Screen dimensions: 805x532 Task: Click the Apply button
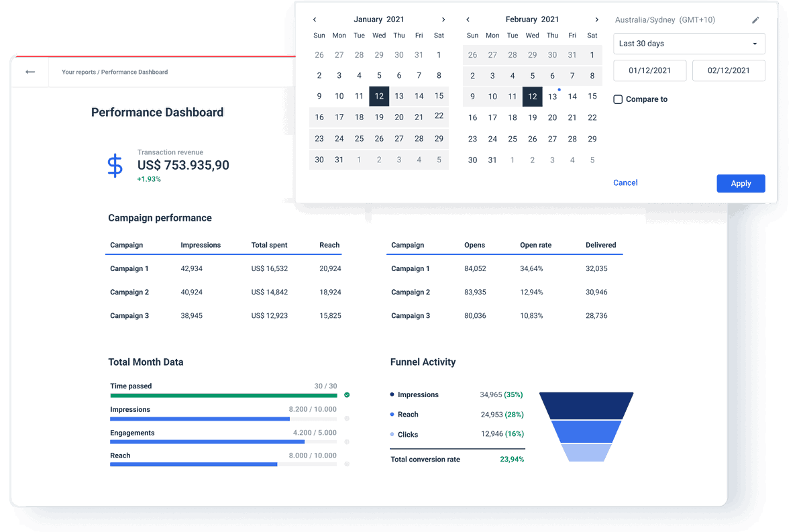pyautogui.click(x=741, y=183)
